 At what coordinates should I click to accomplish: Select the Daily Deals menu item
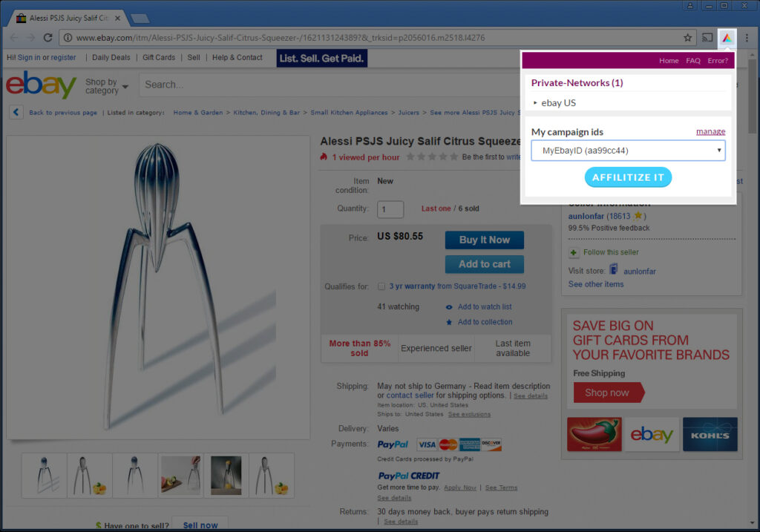(x=111, y=57)
